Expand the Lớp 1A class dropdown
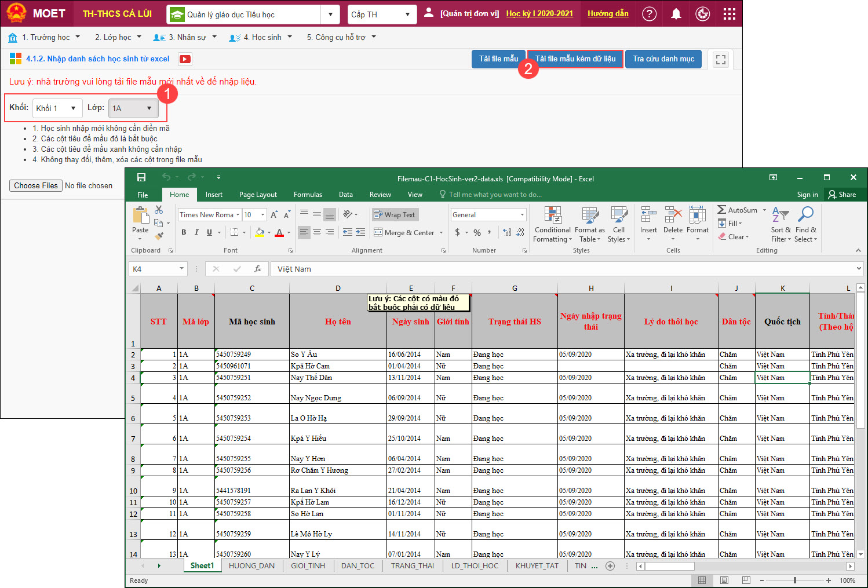Image resolution: width=868 pixels, height=588 pixels. pos(133,108)
